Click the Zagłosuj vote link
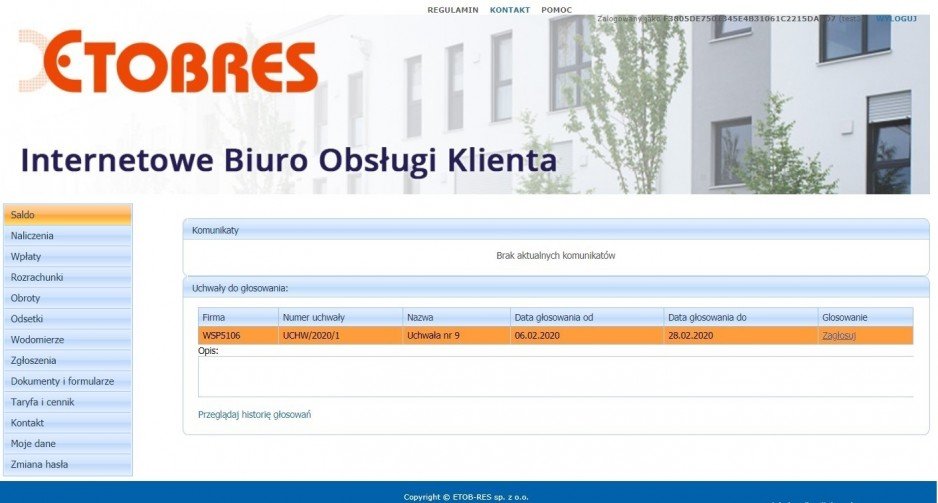 click(839, 336)
